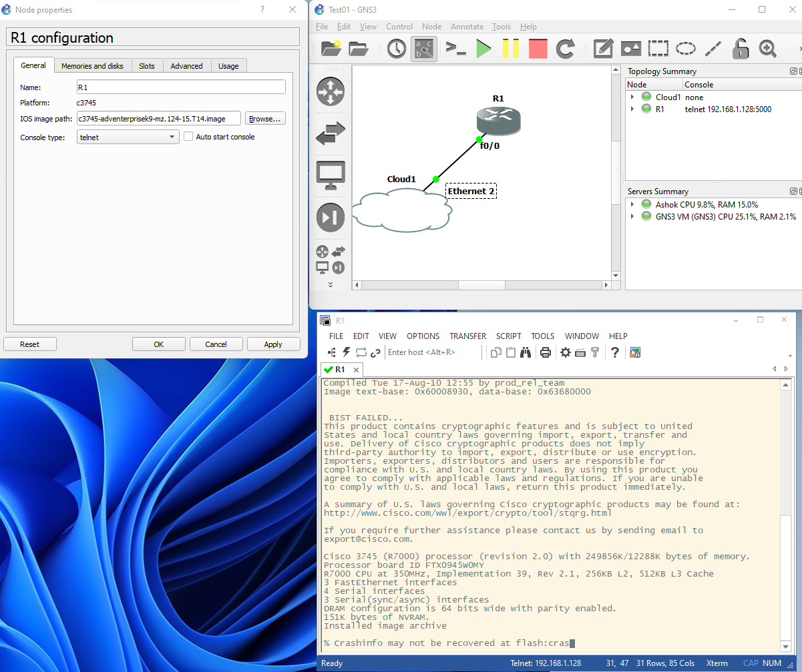Close the R1 terminal session tab

pos(356,370)
